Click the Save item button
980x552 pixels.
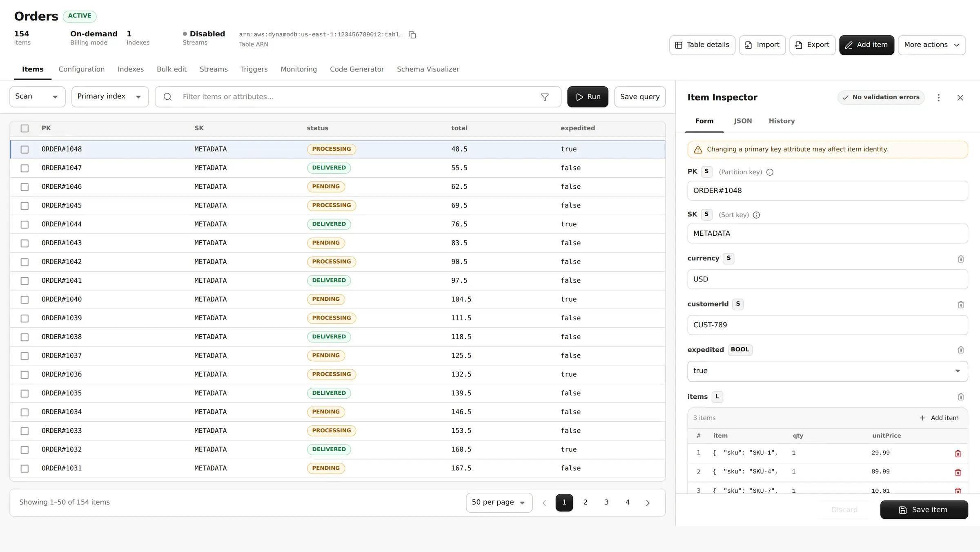point(924,510)
